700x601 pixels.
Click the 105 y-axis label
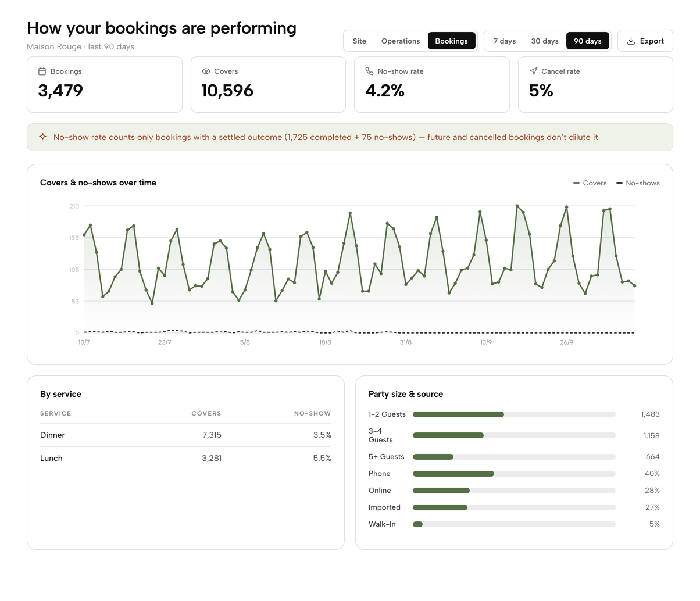point(74,270)
